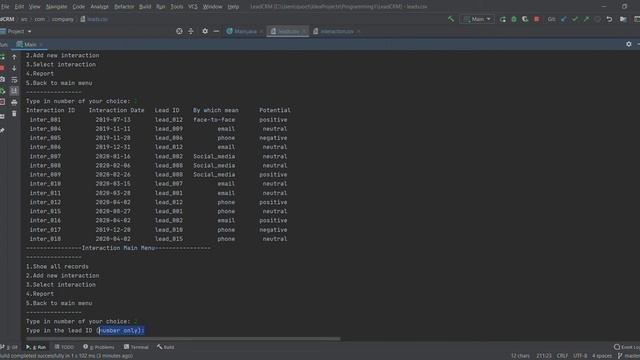Viewport: 640px width, 360px height.
Task: Click the Build project hammer icon
Action: [x=451, y=19]
